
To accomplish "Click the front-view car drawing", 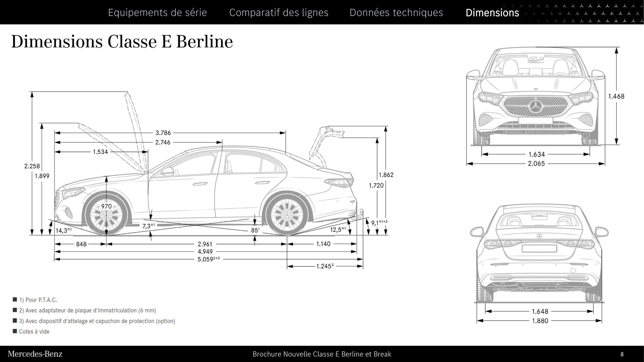I will (536, 97).
